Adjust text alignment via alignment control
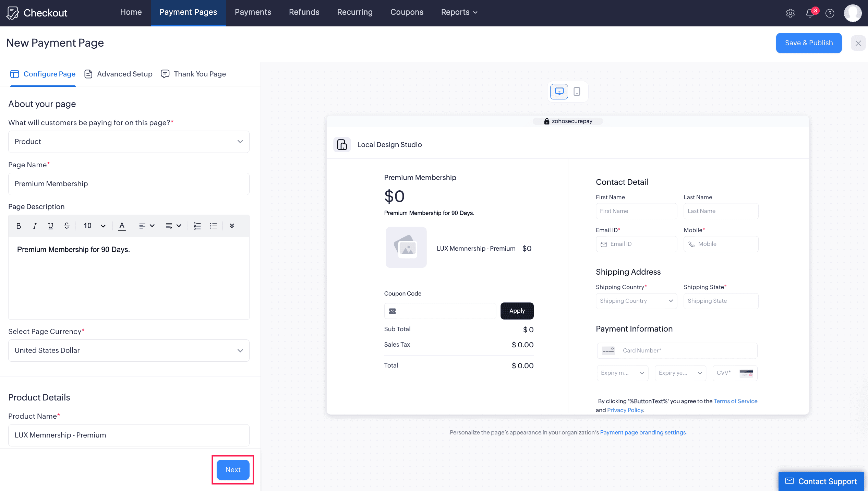This screenshot has height=491, width=868. click(x=146, y=226)
